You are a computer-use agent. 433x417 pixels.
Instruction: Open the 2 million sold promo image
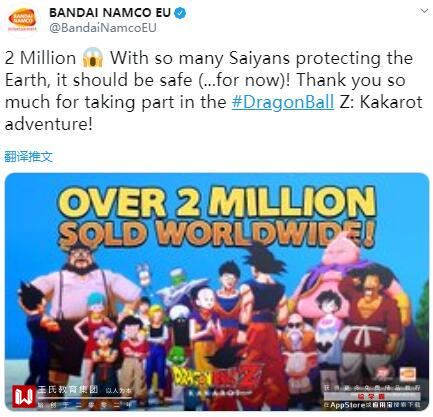coord(217,292)
